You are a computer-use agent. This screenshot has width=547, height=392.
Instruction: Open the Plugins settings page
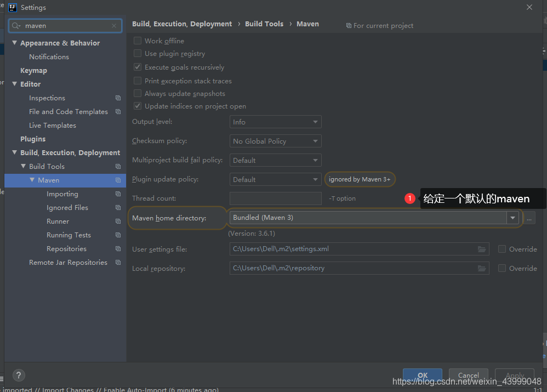[33, 139]
